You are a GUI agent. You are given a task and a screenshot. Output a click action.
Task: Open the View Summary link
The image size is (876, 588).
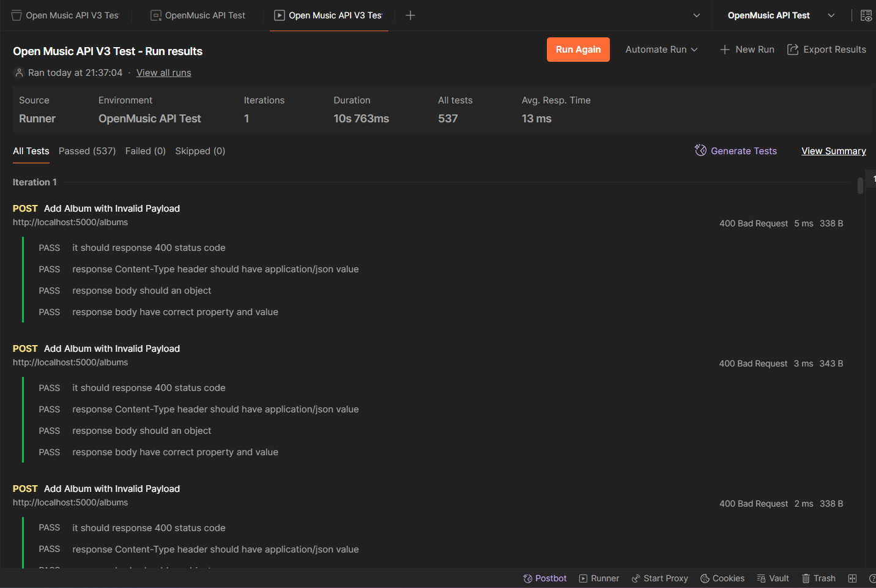(x=834, y=151)
